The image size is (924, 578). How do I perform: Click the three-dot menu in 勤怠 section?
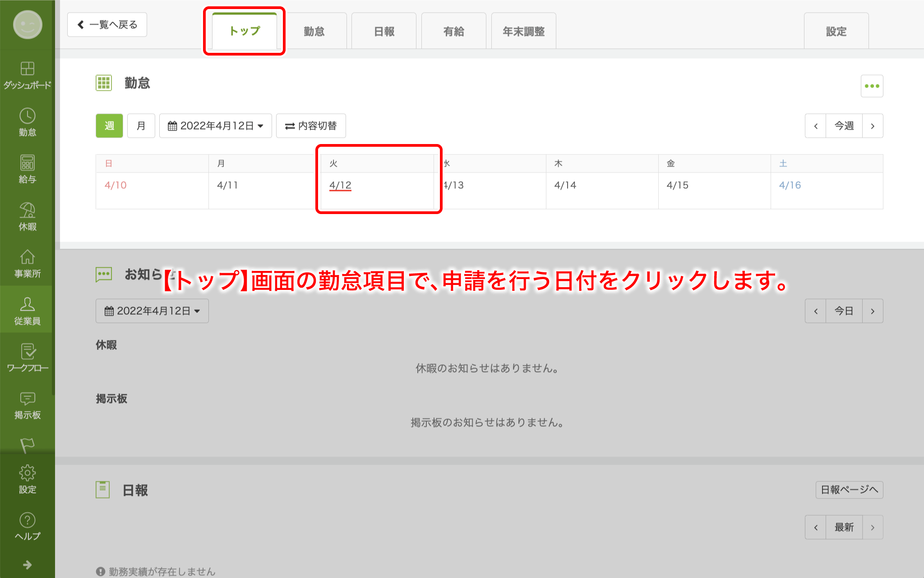click(x=871, y=86)
